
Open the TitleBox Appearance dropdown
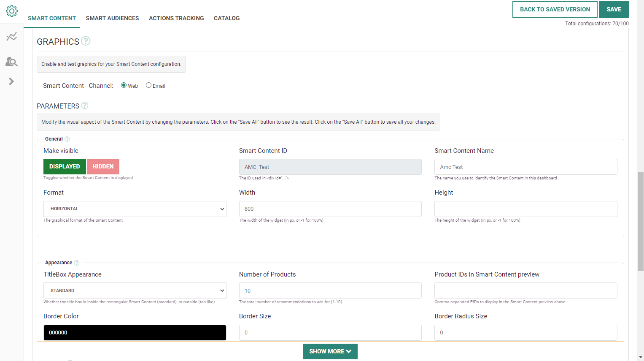click(x=135, y=291)
